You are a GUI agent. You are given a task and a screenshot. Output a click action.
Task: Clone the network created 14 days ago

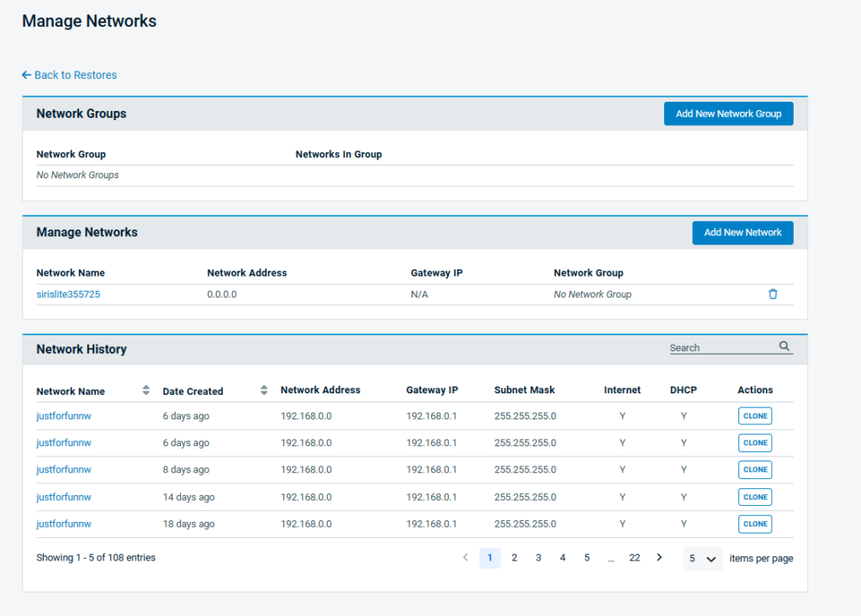(755, 498)
